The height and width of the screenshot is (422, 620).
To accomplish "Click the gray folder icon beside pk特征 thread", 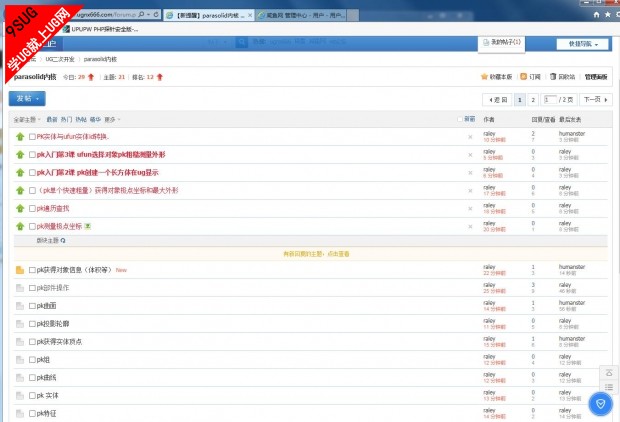I will click(x=20, y=414).
